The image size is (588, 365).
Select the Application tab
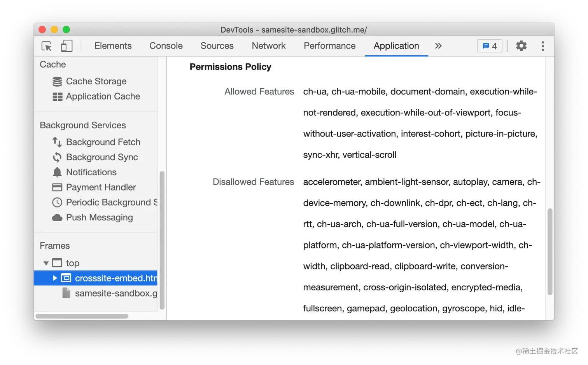(396, 46)
